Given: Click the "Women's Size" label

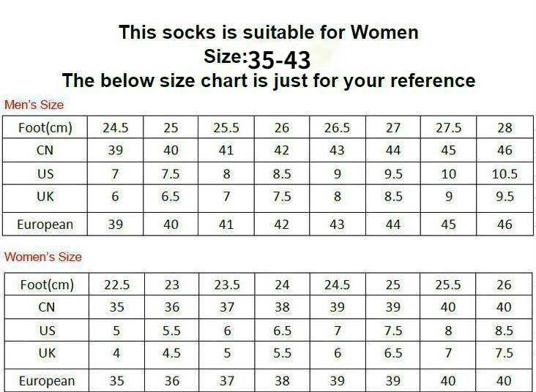Looking at the screenshot, I should tap(43, 257).
